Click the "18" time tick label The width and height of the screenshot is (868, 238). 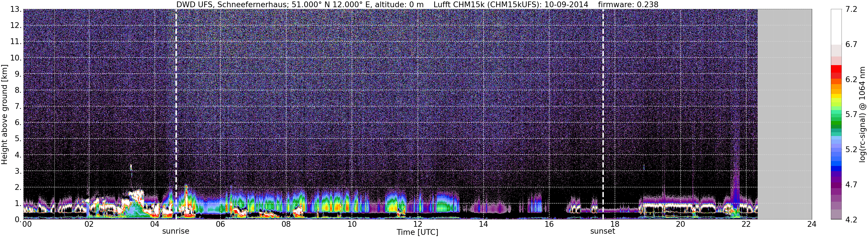tap(614, 224)
